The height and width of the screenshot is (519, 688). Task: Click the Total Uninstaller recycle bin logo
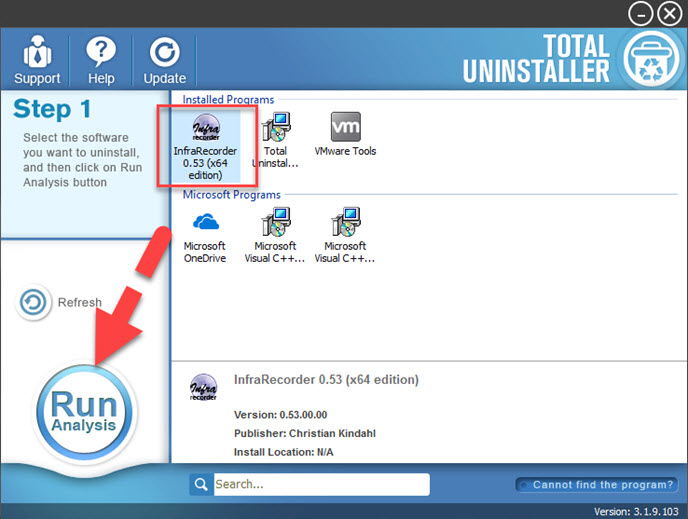point(652,58)
